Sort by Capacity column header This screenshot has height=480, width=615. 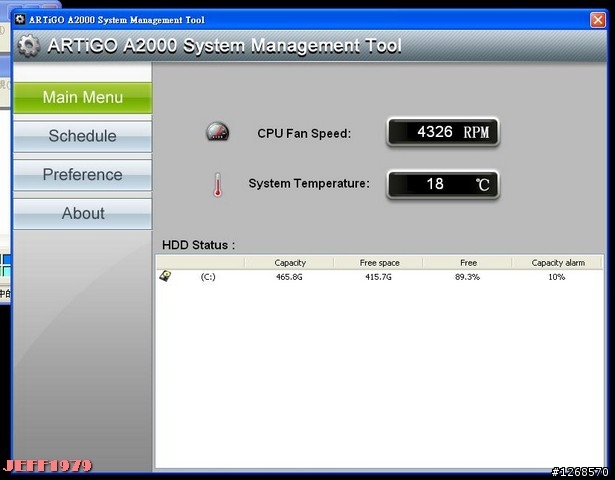click(x=289, y=263)
